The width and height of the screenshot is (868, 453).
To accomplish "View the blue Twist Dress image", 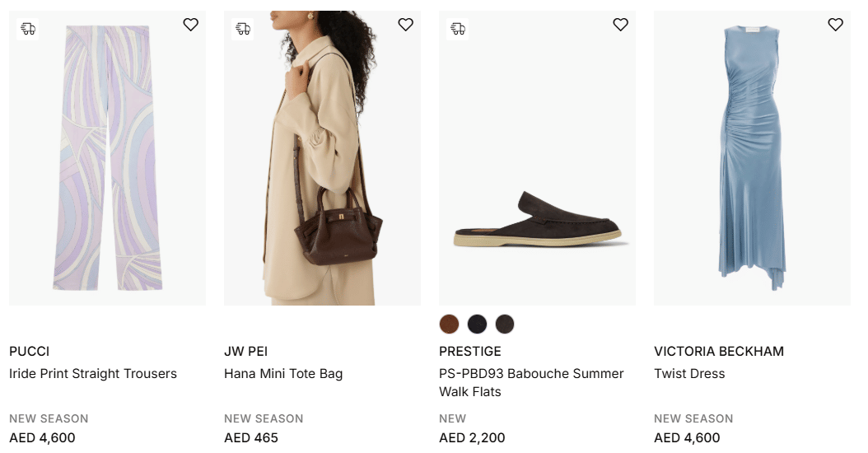I will coord(752,165).
